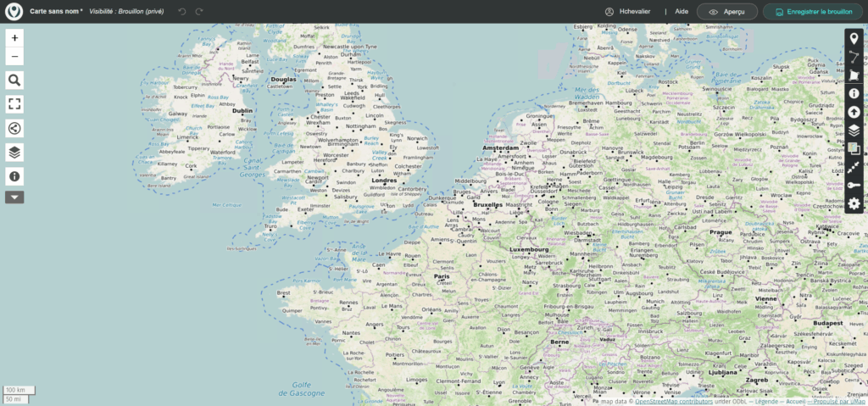The width and height of the screenshot is (868, 406).
Task: Open Propulsé par uMap link
Action: pyautogui.click(x=839, y=401)
